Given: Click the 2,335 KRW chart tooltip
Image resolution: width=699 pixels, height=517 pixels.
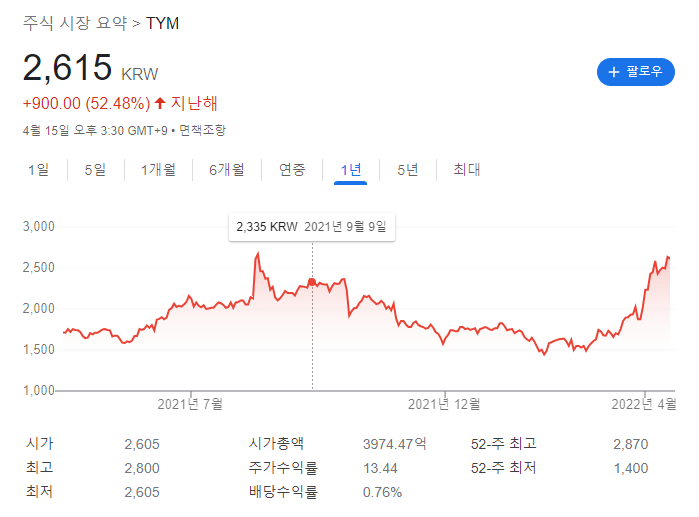Looking at the screenshot, I should (312, 228).
